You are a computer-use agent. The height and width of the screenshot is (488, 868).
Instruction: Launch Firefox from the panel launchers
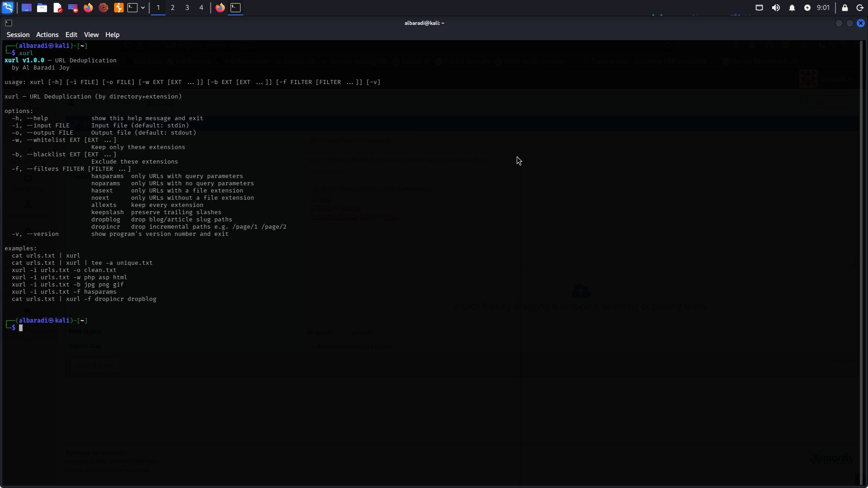point(88,8)
